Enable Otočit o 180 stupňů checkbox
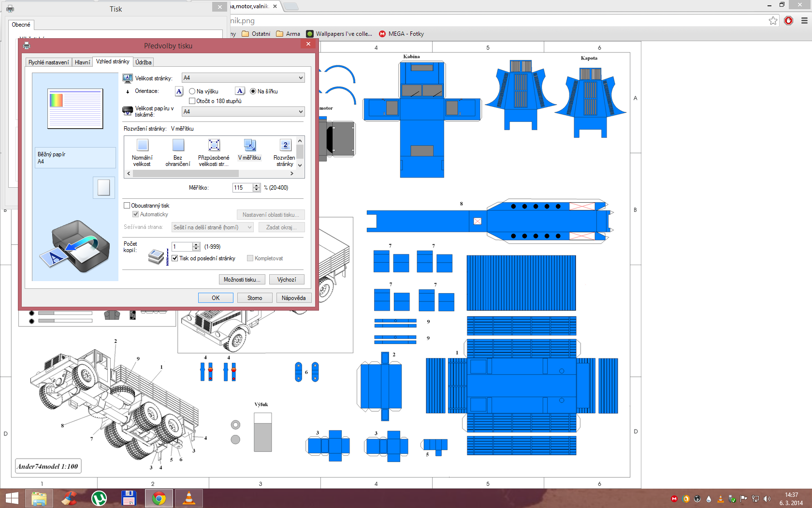The width and height of the screenshot is (812, 508). point(192,101)
